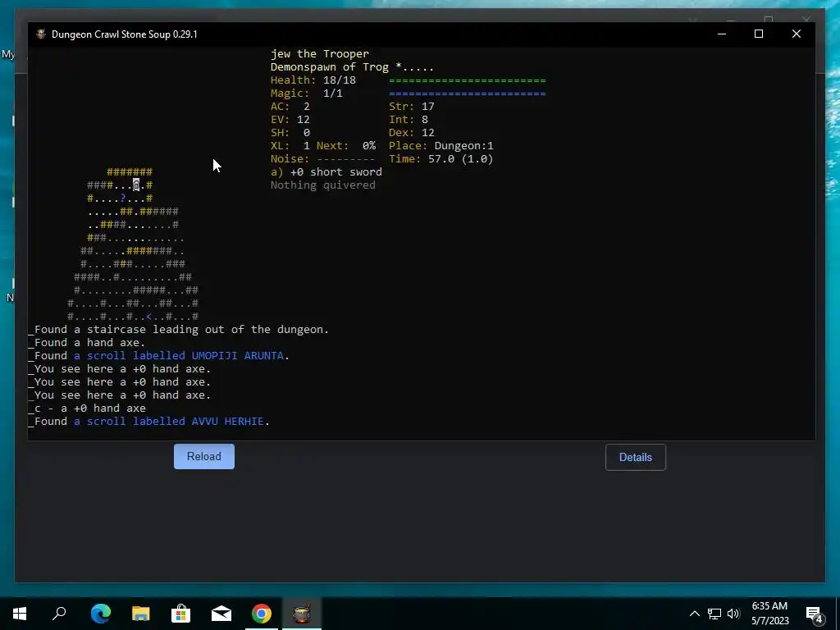Image resolution: width=840 pixels, height=630 pixels.
Task: Click 'Health: 18/18' stat
Action: (x=313, y=80)
